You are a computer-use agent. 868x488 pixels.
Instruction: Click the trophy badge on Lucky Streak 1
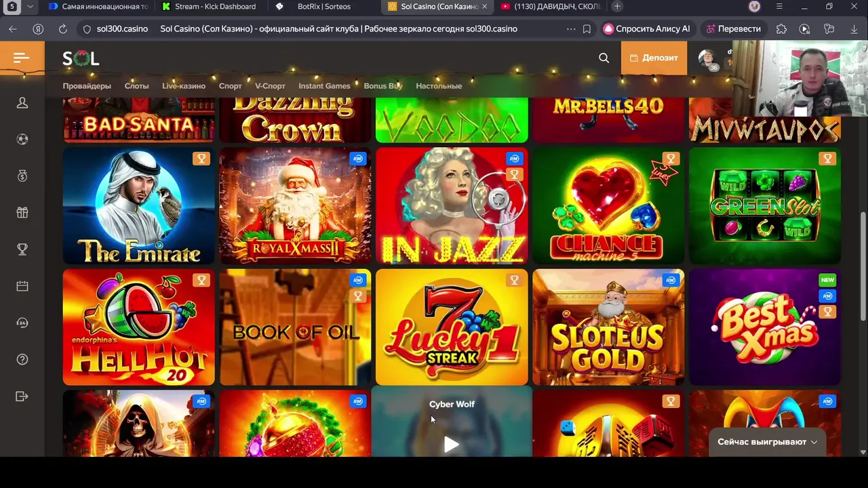click(x=514, y=280)
